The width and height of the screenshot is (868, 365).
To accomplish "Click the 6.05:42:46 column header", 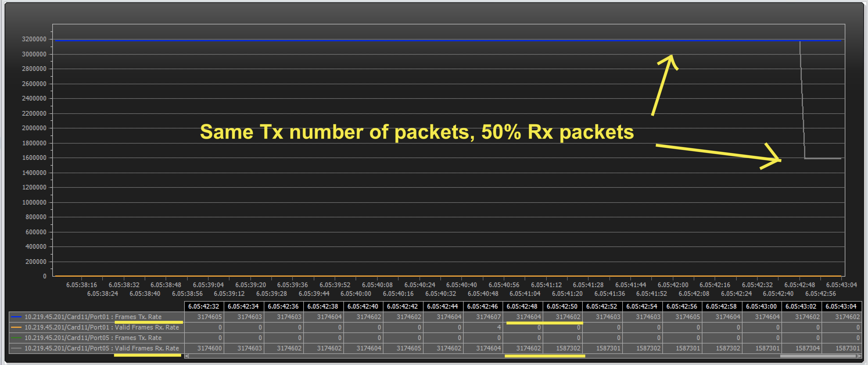I will [483, 306].
